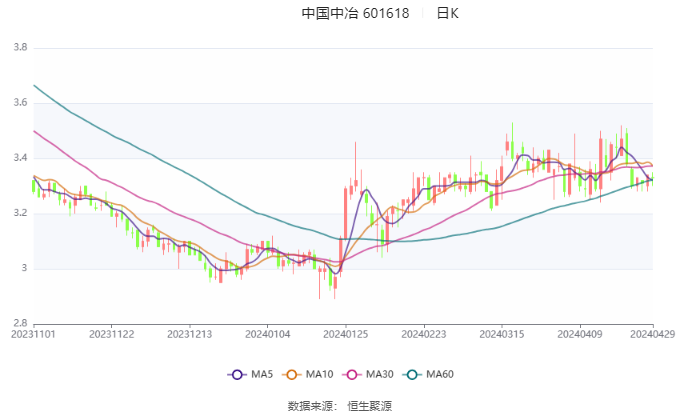Viewport: 680px width, 413px height.
Task: Click the 3.8 price axis label
Action: (20, 47)
